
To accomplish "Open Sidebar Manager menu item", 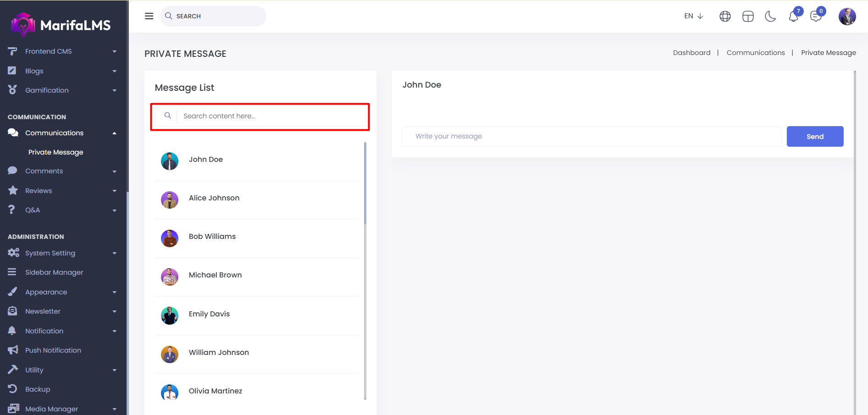I will tap(54, 272).
